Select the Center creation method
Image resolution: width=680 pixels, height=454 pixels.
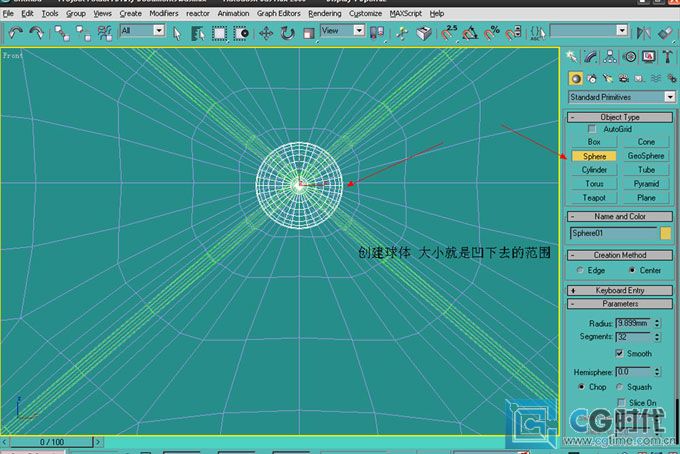point(632,270)
